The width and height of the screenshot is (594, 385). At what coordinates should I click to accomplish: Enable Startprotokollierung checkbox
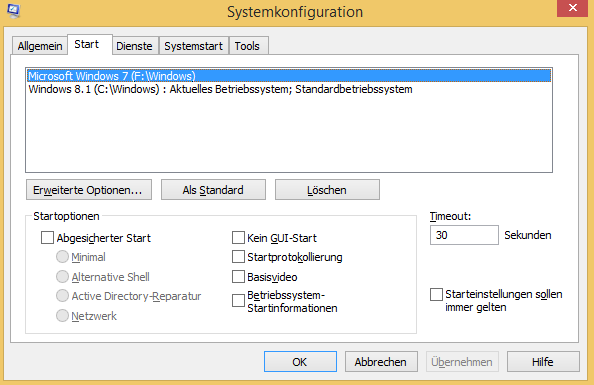[238, 257]
